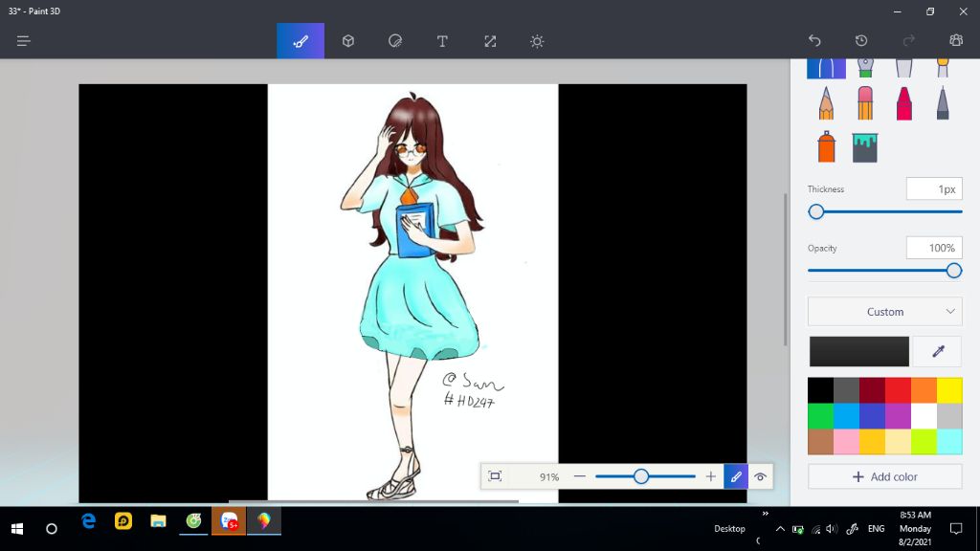Click the Opacity value field
The image size is (980, 551).
tap(934, 248)
